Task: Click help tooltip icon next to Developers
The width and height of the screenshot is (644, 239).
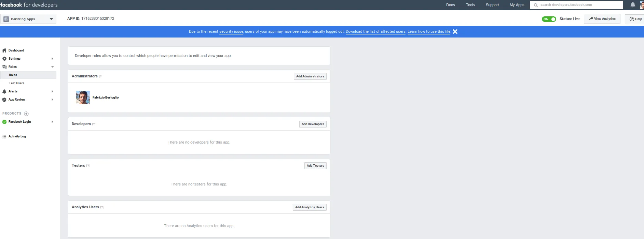Action: coord(94,124)
